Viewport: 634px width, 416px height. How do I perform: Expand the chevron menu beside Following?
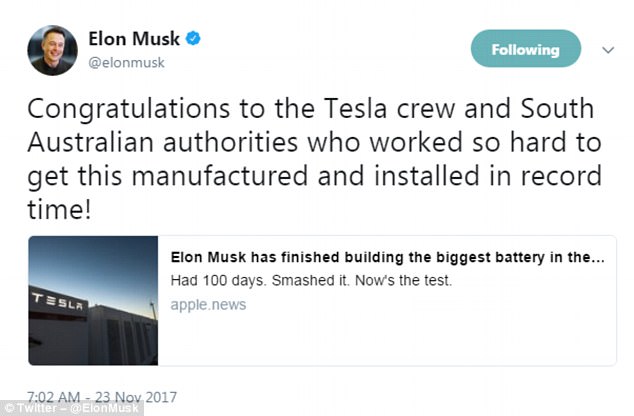tap(607, 49)
